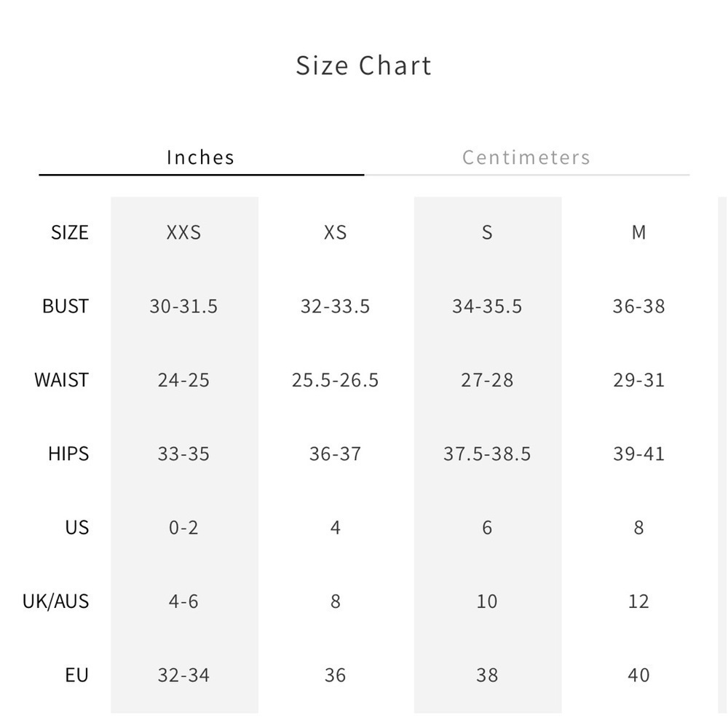Screen dimensions: 728x728
Task: Select the Inches tab
Action: click(200, 157)
